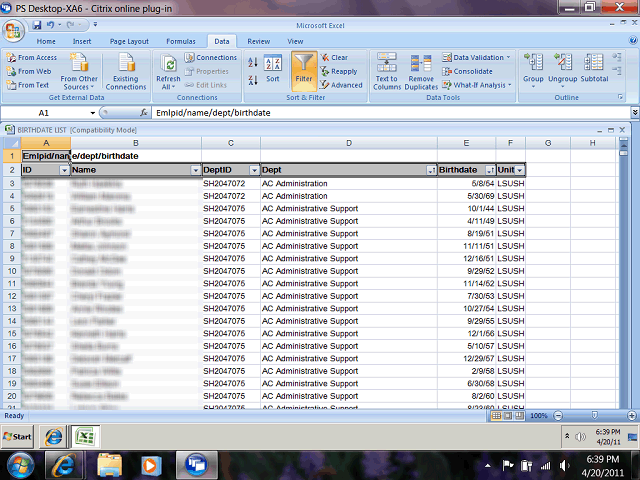Viewport: 640px width, 480px height.
Task: Open the DeptID column filter dropdown
Action: coord(254,170)
